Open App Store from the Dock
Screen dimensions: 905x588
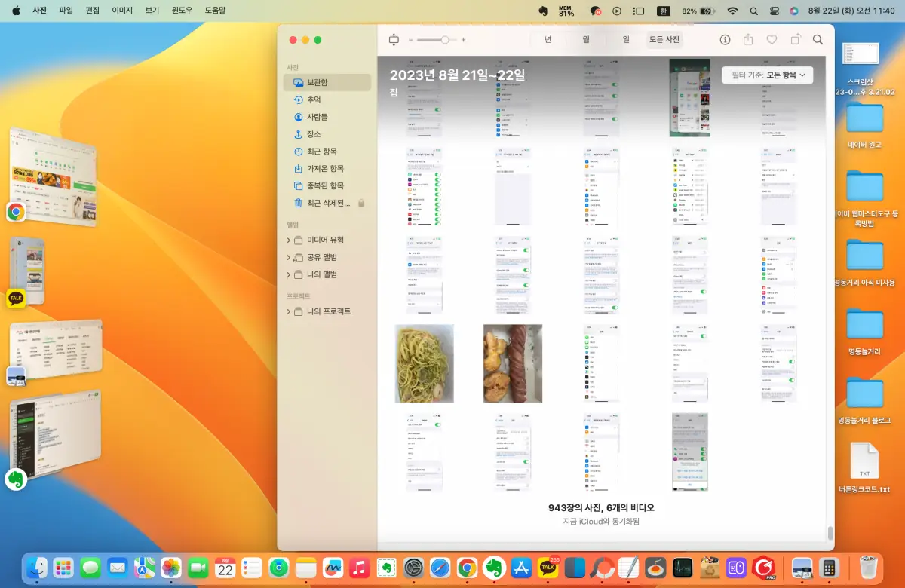(520, 568)
